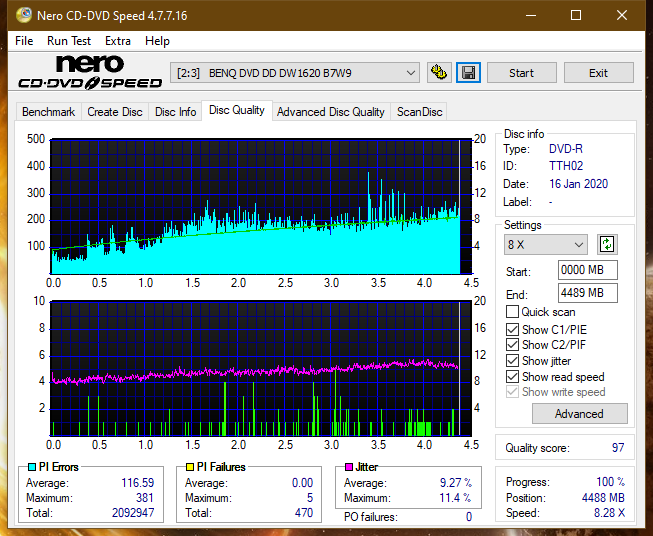Image resolution: width=653 pixels, height=536 pixels.
Task: Click Jitter Average value 9.27 %
Action: coord(456,483)
